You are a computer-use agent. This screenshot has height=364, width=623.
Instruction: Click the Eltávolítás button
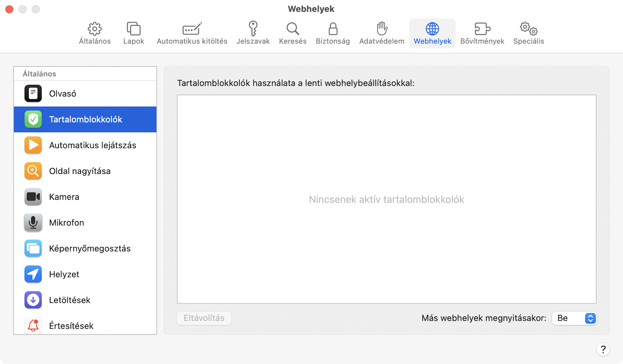[x=204, y=318]
